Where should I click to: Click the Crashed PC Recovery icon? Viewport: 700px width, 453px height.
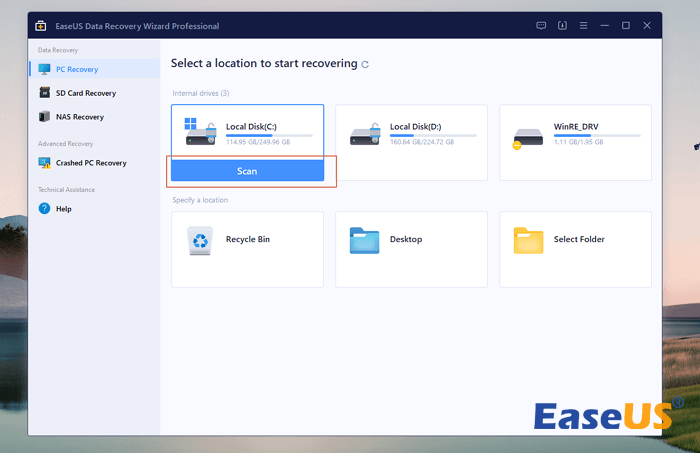coord(44,163)
